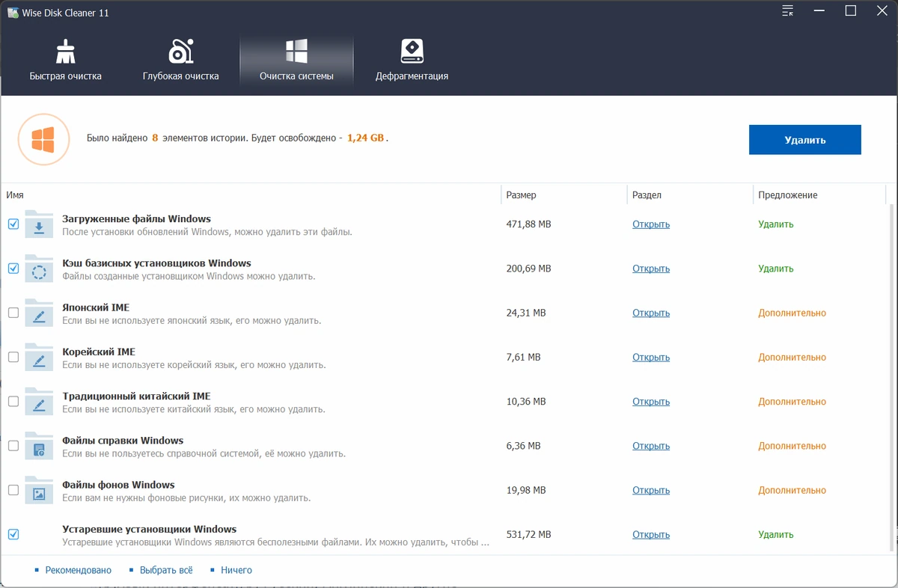Screen dimensions: 898x588
Task: Click the Устаревшие установщики Windows title
Action: 149,529
